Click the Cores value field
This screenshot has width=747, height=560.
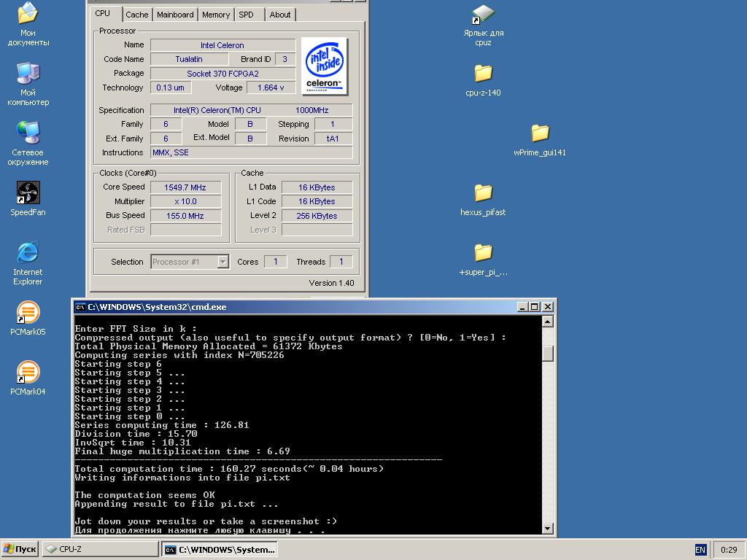[x=275, y=262]
